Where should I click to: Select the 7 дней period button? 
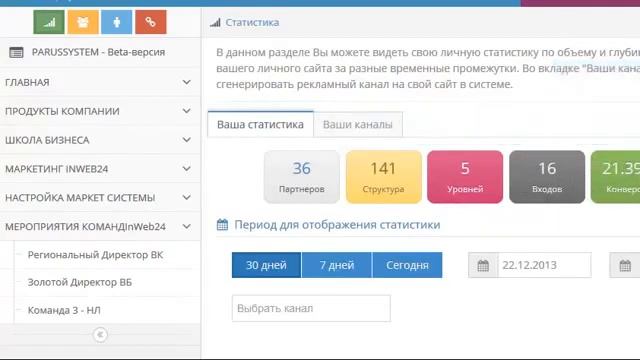click(x=337, y=265)
